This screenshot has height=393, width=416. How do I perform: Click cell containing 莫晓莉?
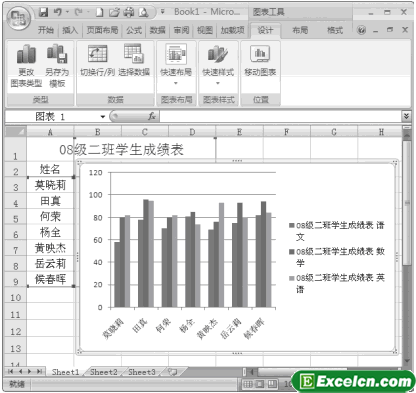point(50,185)
